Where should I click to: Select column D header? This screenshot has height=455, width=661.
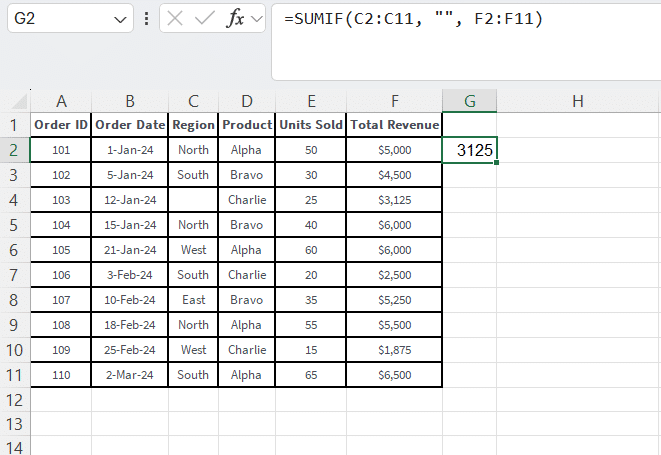247,101
